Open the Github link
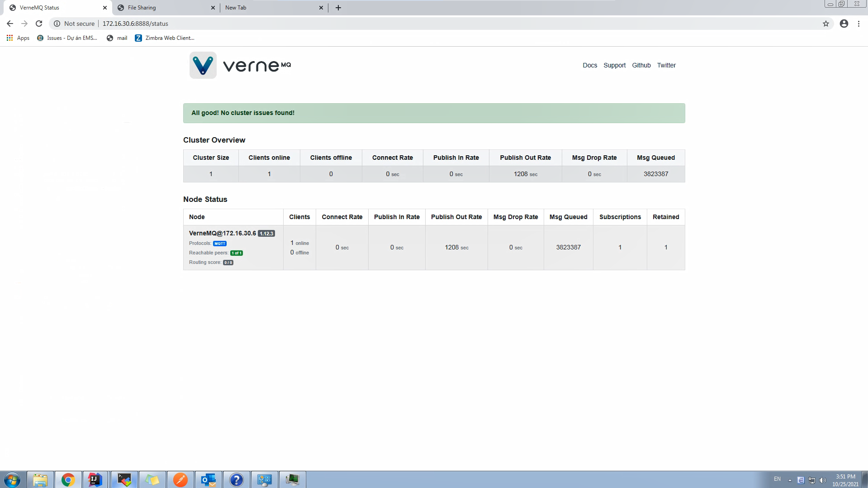The image size is (868, 488). point(641,65)
